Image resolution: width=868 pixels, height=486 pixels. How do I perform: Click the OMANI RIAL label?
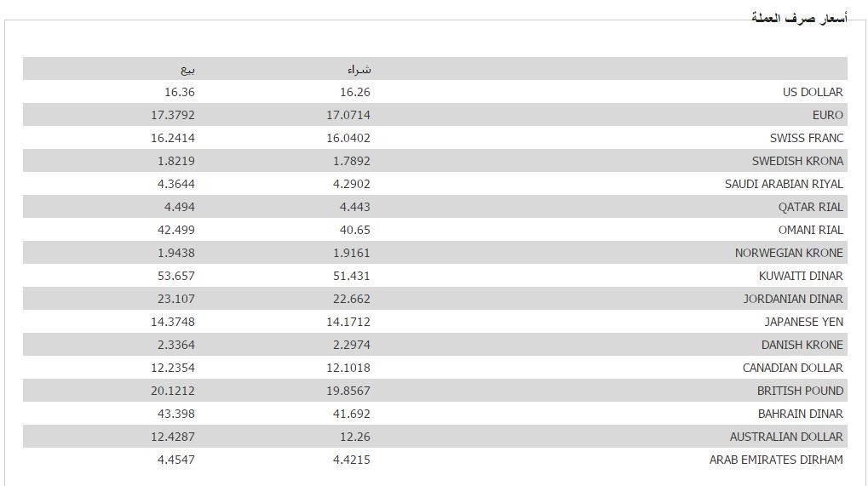(x=810, y=230)
